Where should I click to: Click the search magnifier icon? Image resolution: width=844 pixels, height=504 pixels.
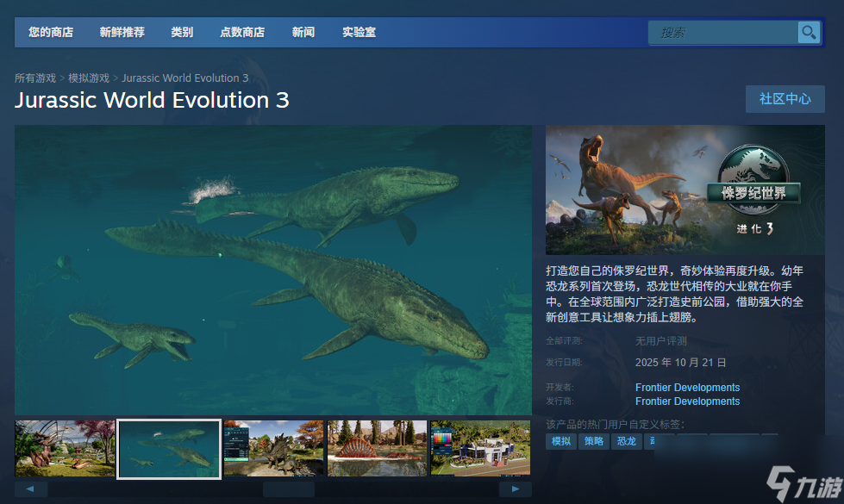809,32
